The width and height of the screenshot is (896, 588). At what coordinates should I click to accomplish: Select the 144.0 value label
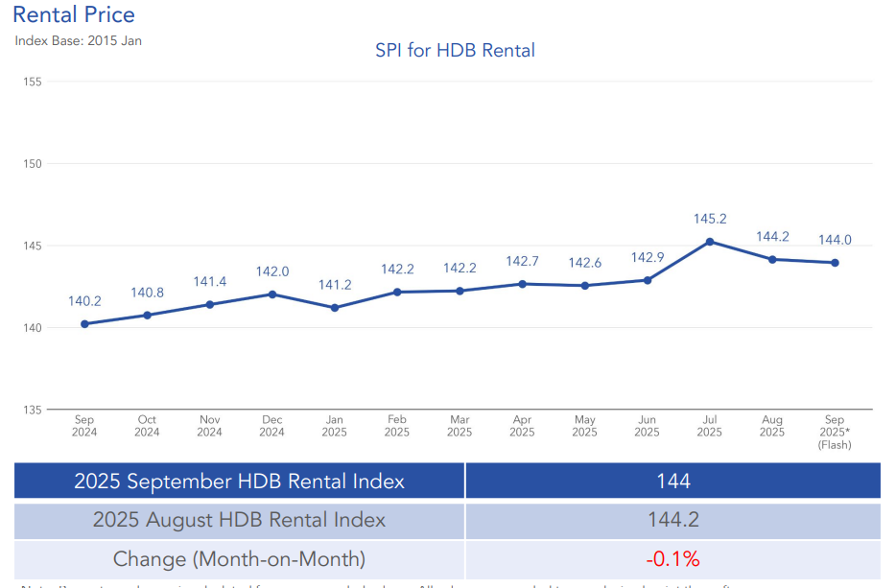click(x=834, y=238)
